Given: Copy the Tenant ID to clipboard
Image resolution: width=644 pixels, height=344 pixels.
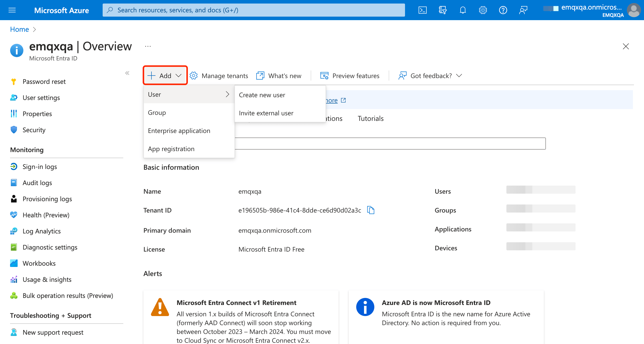Looking at the screenshot, I should [371, 210].
